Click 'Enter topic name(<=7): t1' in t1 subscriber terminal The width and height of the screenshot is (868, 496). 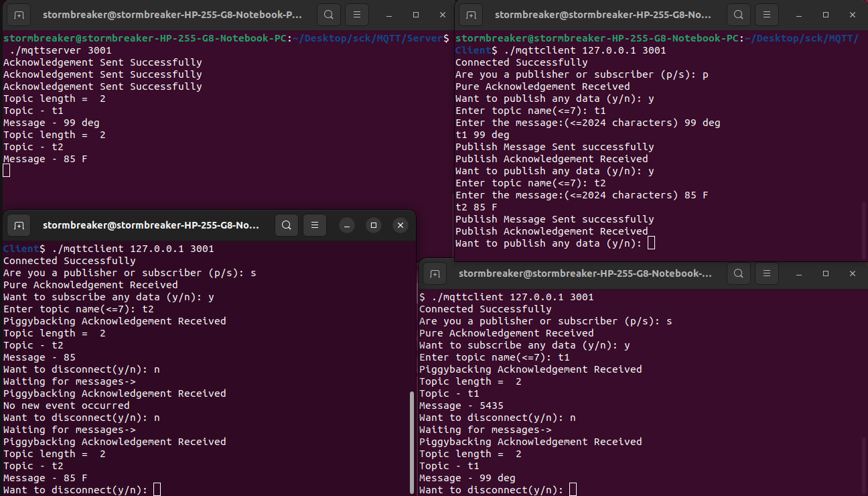(x=494, y=357)
